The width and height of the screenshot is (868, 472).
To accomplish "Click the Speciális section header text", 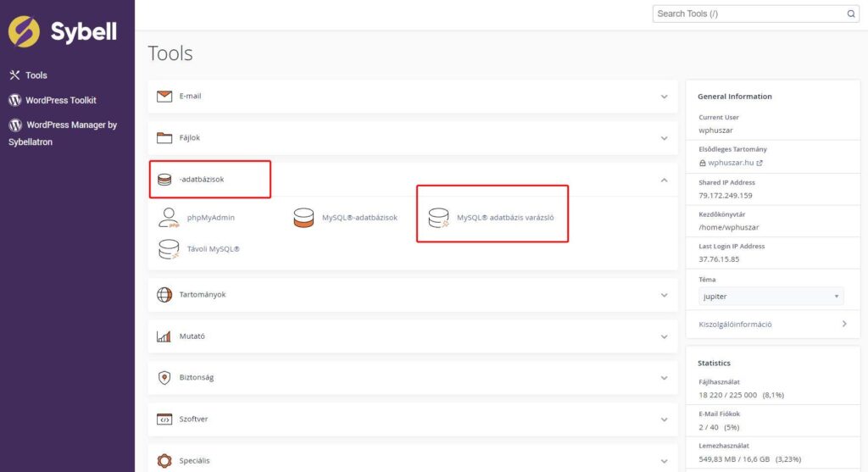I will tap(194, 461).
